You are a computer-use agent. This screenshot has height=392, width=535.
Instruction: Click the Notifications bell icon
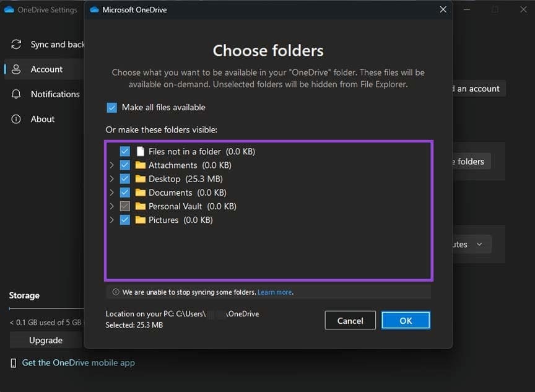[16, 94]
